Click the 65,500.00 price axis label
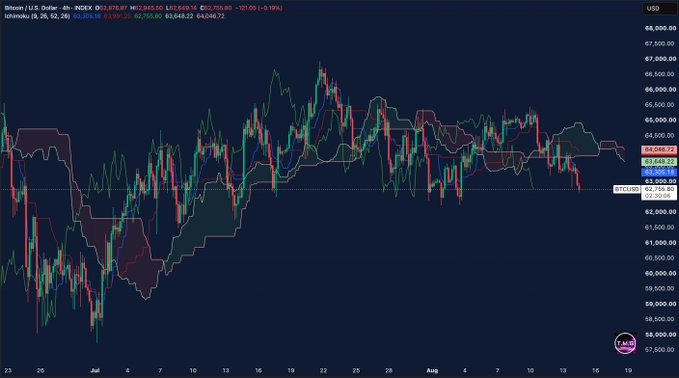Viewport: 679px width, 378px height. click(660, 105)
